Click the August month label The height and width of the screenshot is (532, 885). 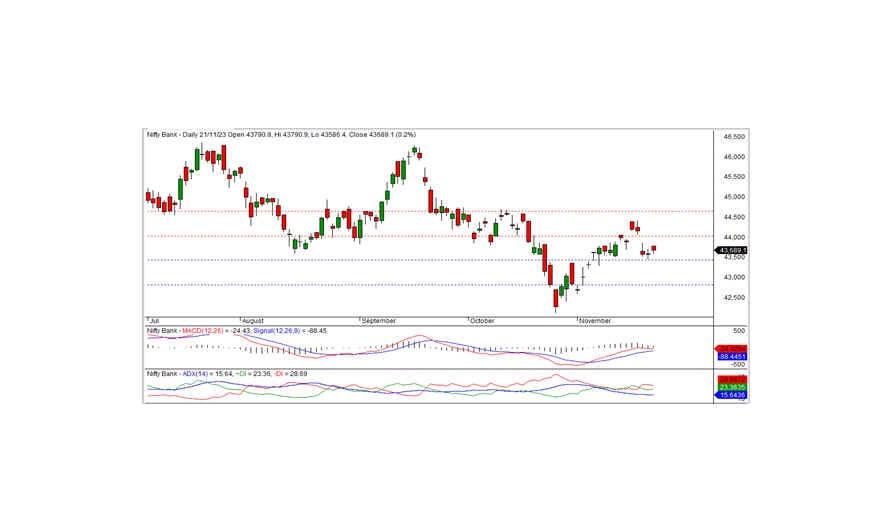coord(252,320)
